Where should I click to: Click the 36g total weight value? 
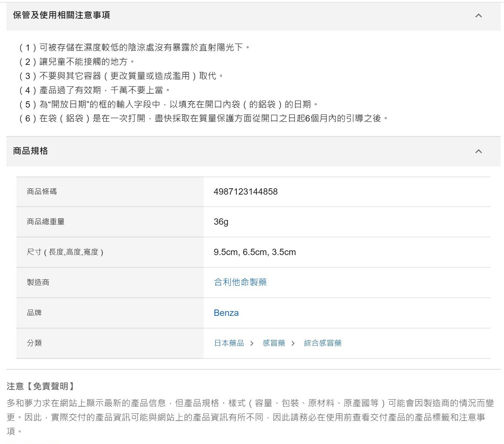pyautogui.click(x=221, y=222)
